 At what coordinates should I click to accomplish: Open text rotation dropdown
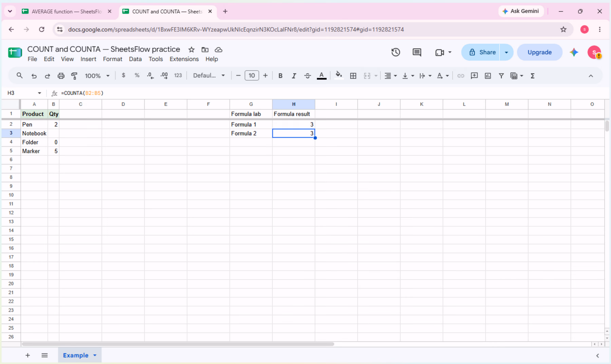(x=443, y=76)
